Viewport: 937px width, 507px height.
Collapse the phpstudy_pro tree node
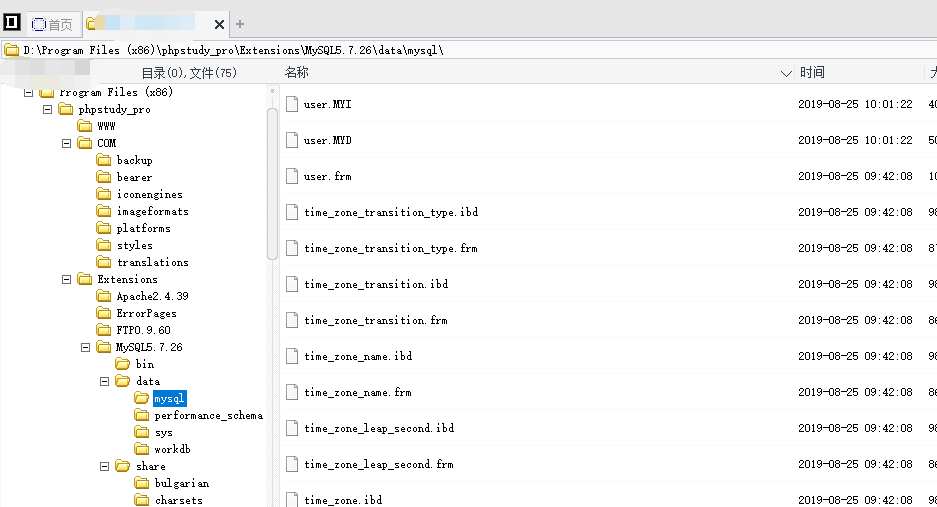coord(47,109)
